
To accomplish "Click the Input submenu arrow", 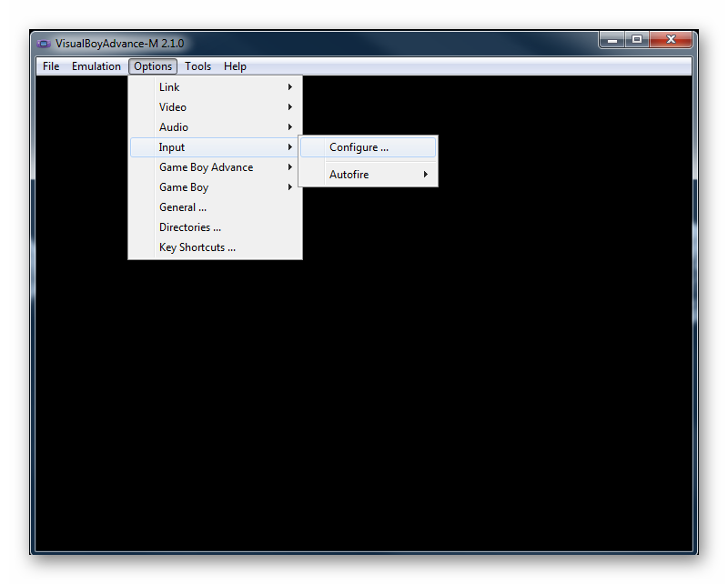I will coord(289,146).
